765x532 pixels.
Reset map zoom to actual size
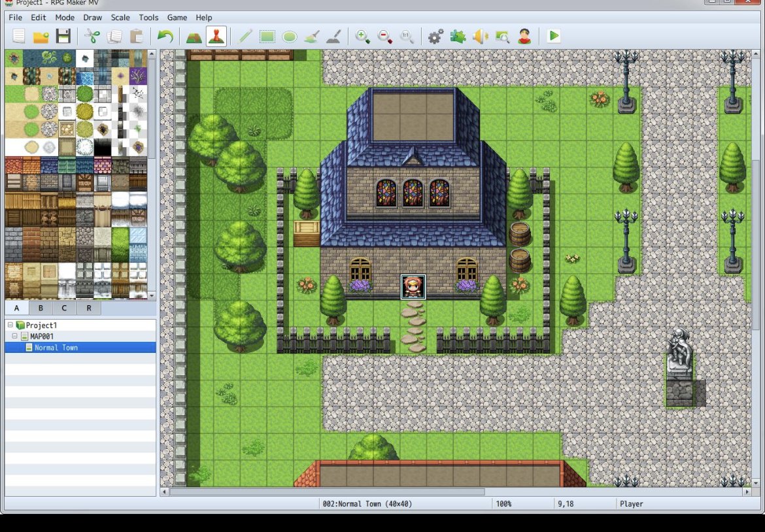tap(407, 37)
